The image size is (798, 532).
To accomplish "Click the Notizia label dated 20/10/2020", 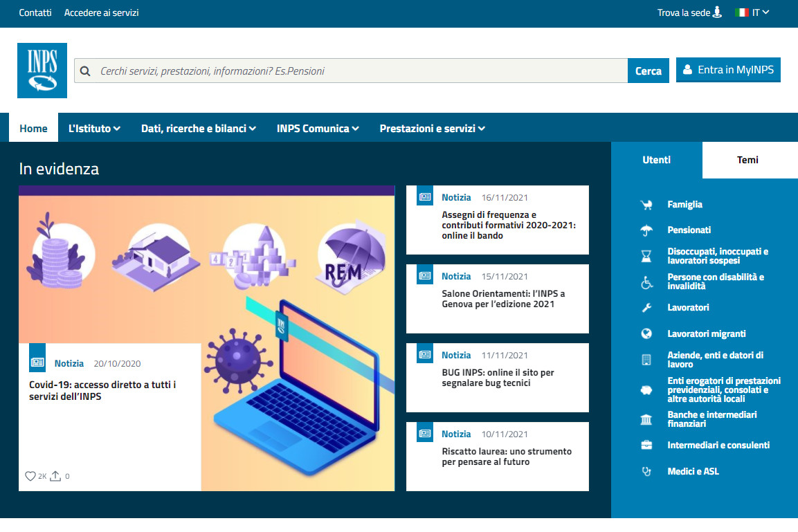I will tap(69, 363).
